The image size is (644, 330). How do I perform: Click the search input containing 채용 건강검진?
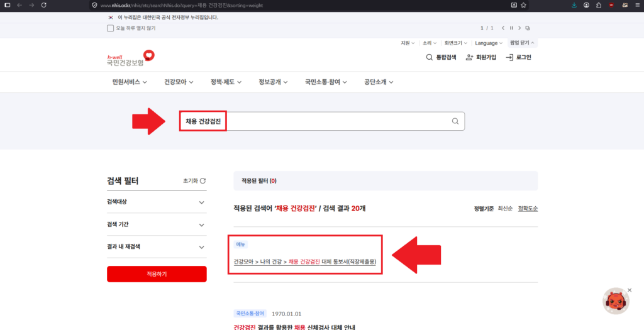322,121
